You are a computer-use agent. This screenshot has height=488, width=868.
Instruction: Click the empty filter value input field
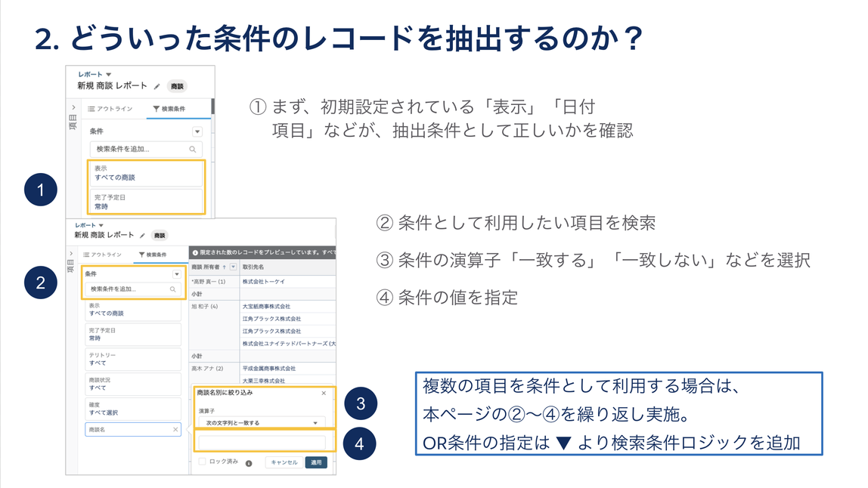tap(262, 443)
